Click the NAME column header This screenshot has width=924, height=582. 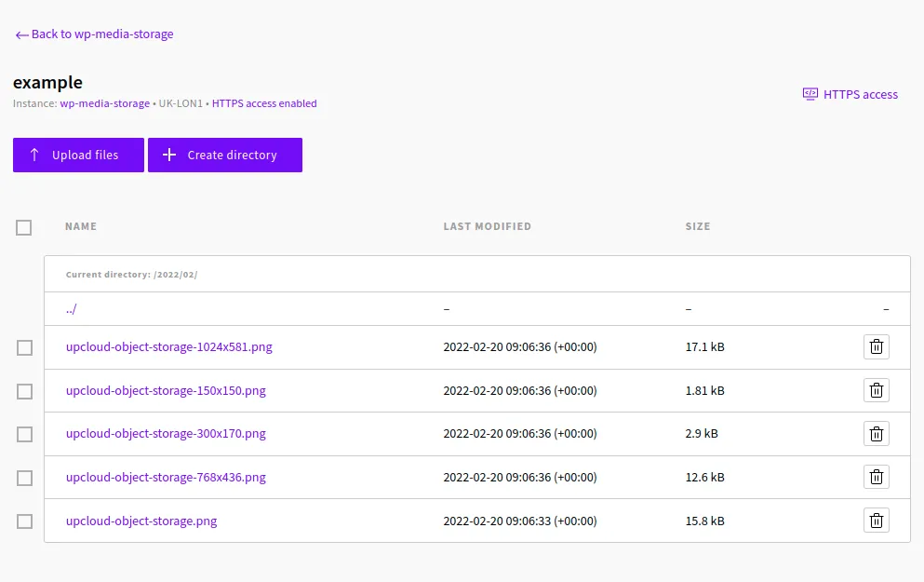click(x=81, y=226)
